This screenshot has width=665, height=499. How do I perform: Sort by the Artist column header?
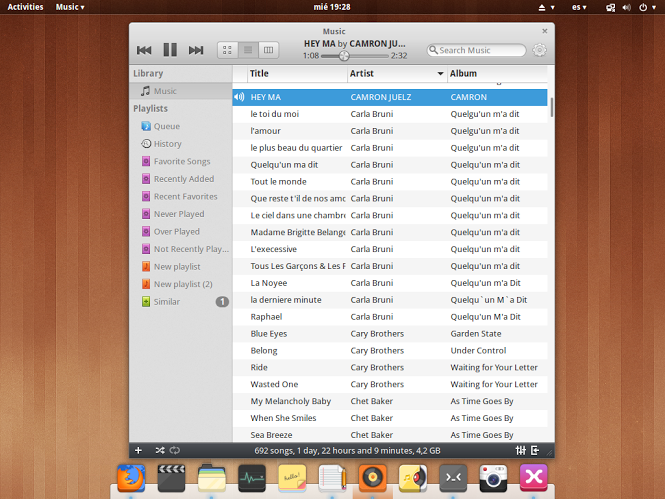[397, 73]
